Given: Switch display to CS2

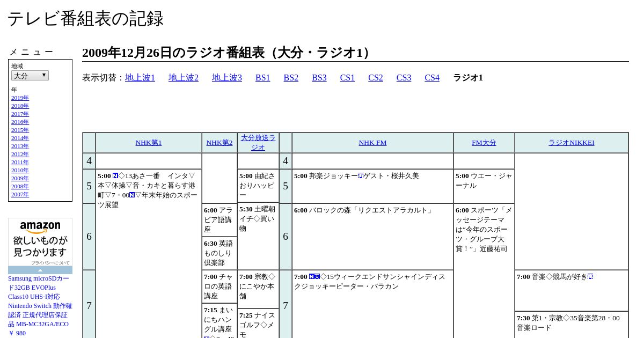Looking at the screenshot, I should point(376,78).
